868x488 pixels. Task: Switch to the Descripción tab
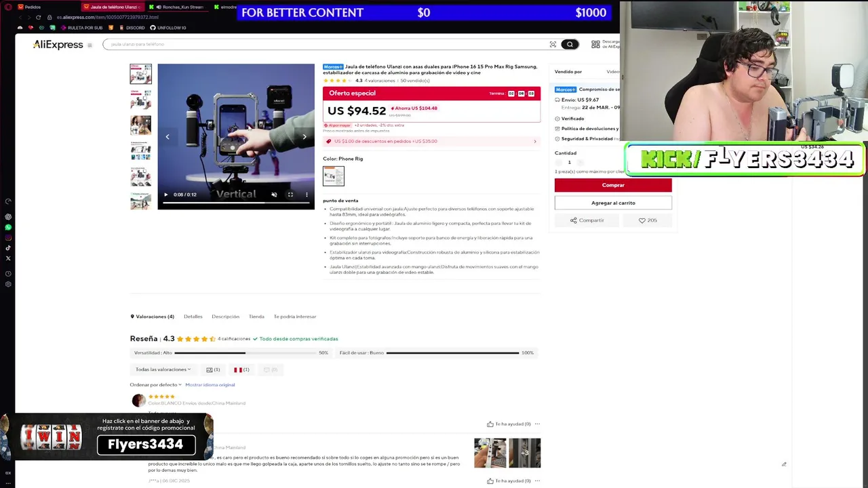coord(225,317)
